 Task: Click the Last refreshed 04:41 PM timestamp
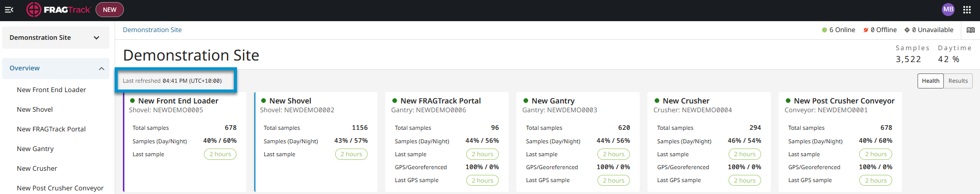tap(172, 81)
